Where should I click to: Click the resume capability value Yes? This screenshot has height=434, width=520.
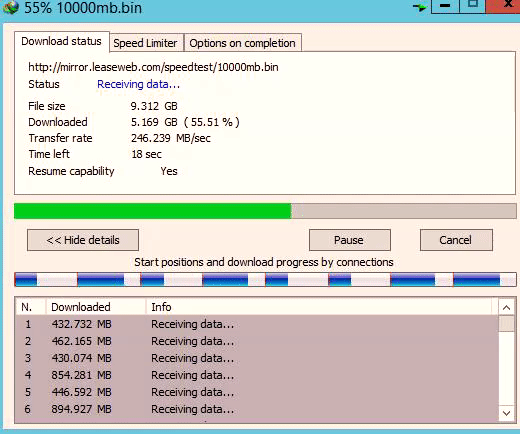coord(169,171)
